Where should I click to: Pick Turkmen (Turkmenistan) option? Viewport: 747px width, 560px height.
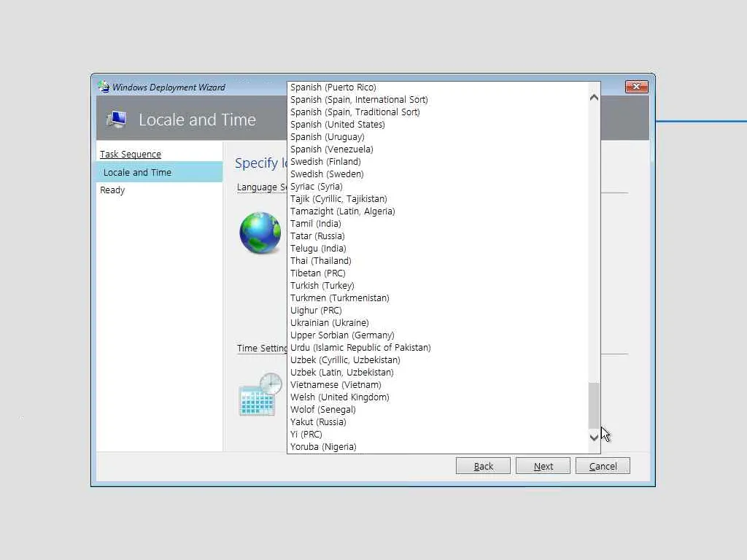click(x=438, y=297)
